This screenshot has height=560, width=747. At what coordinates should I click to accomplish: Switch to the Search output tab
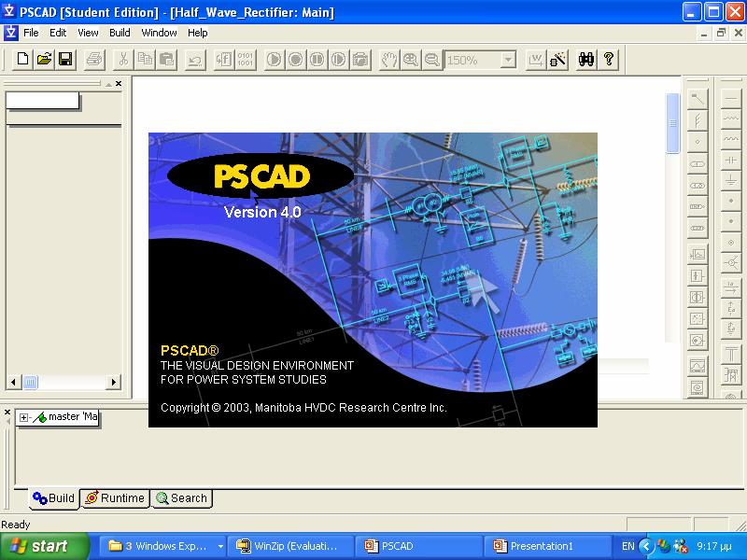tap(181, 498)
